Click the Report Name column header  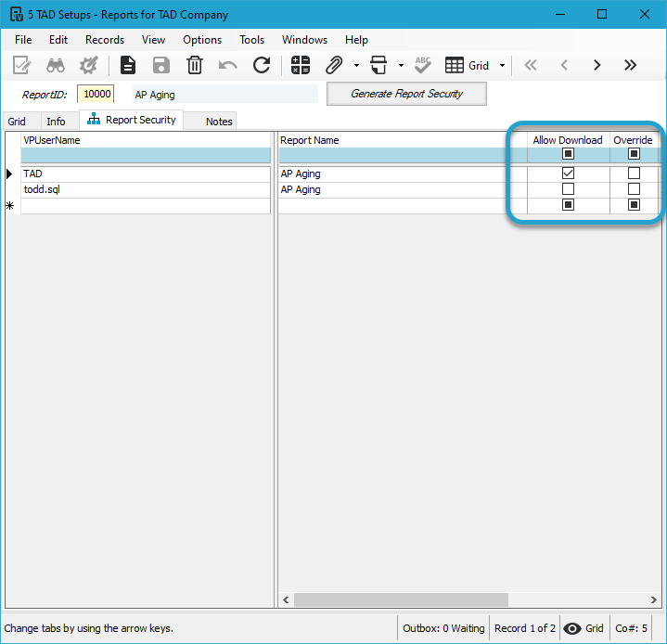403,140
